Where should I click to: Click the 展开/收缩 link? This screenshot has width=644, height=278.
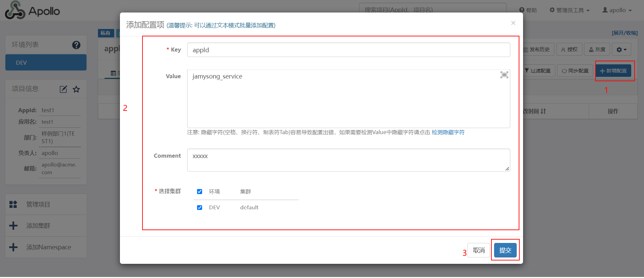pyautogui.click(x=625, y=33)
